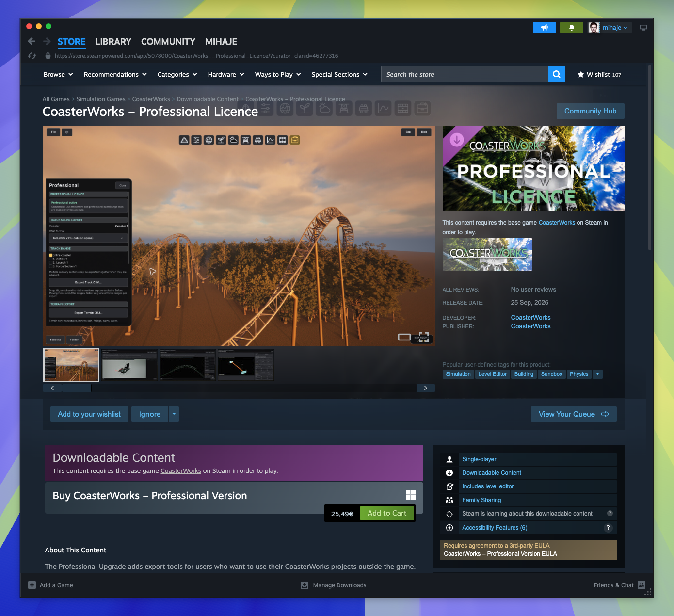Switch to the COMMUNITY tab
This screenshot has width=674, height=616.
pos(168,42)
